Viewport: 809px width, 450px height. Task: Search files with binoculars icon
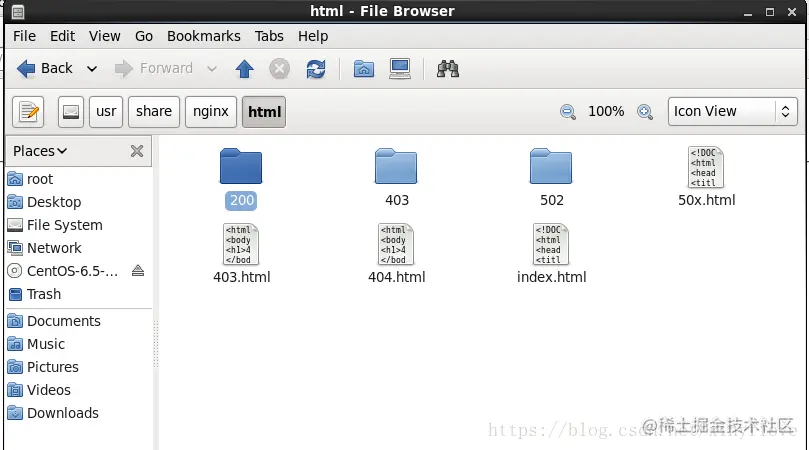448,69
